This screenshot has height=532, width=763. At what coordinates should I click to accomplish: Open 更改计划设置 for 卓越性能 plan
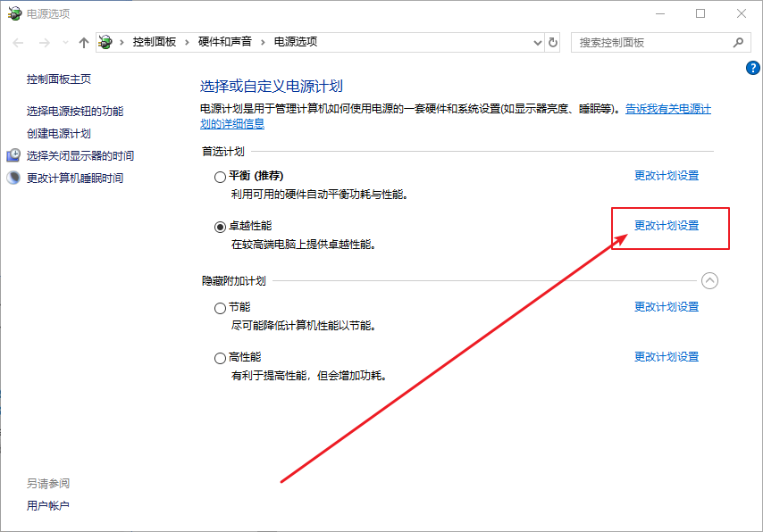(x=667, y=226)
